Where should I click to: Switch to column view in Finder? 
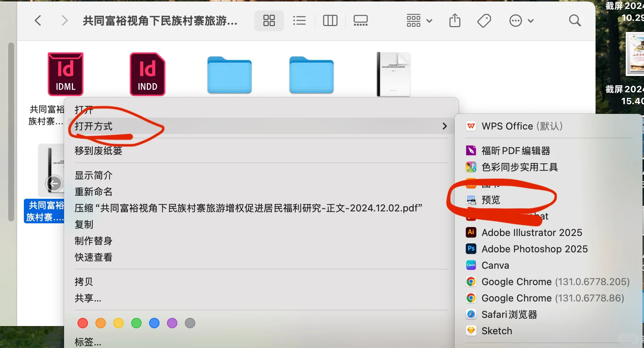coord(330,20)
